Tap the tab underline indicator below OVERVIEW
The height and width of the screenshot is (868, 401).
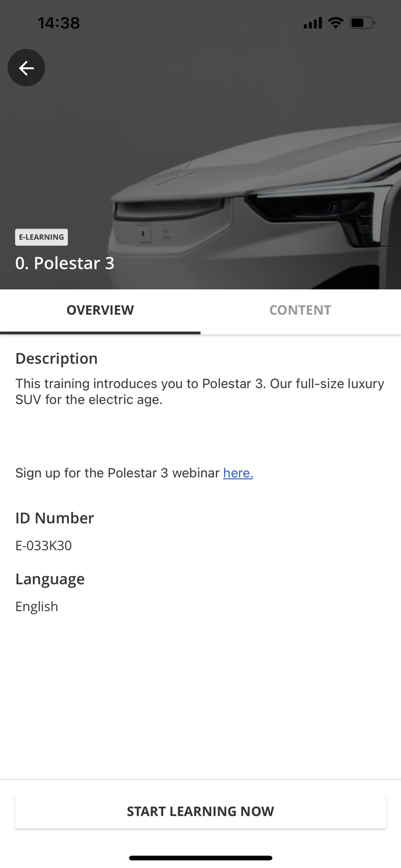coord(100,333)
